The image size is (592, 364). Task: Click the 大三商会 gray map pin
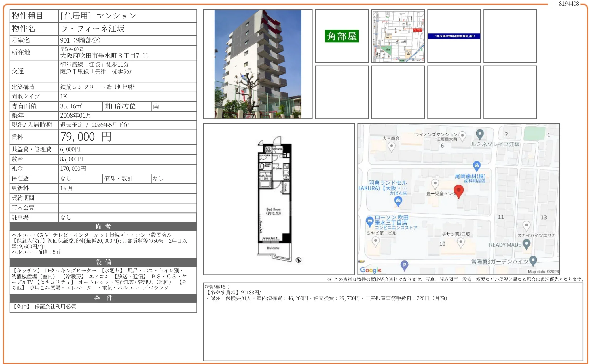(391, 146)
